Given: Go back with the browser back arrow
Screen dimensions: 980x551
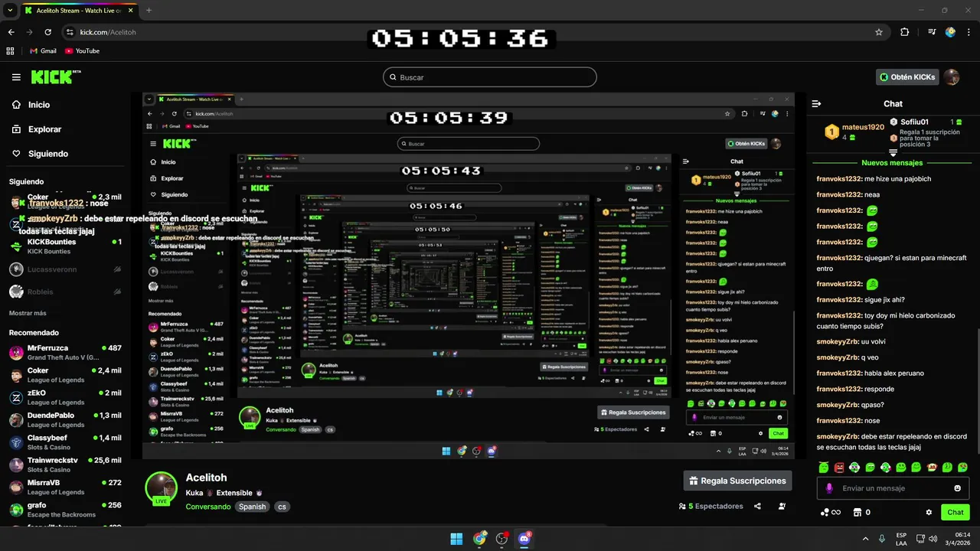Looking at the screenshot, I should point(11,32).
